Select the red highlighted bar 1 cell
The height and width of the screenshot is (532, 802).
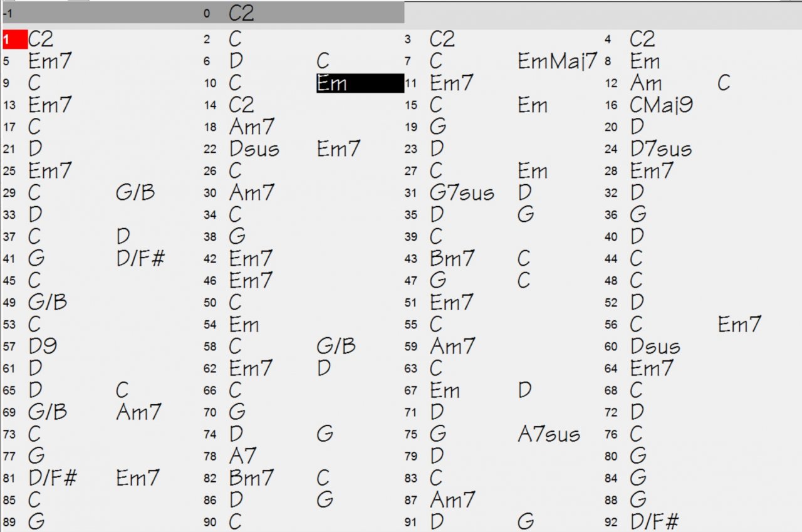pos(14,39)
